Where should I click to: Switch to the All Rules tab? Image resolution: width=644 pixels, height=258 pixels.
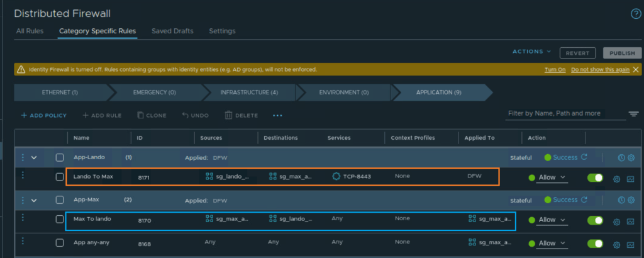[30, 31]
